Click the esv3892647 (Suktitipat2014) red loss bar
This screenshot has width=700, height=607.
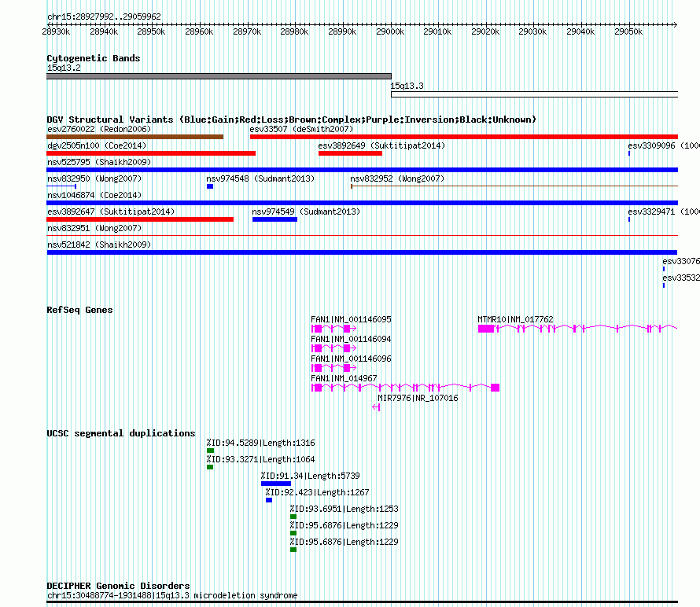tap(140, 219)
